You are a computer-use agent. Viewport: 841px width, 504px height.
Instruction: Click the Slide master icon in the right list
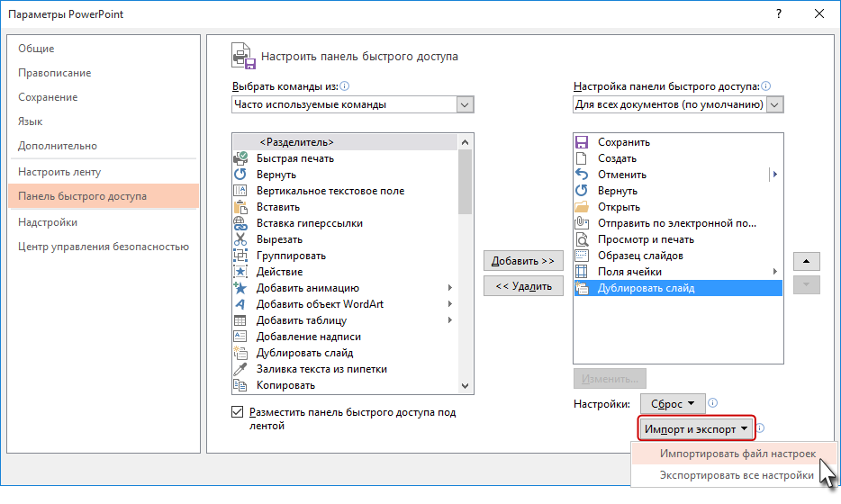click(x=582, y=256)
